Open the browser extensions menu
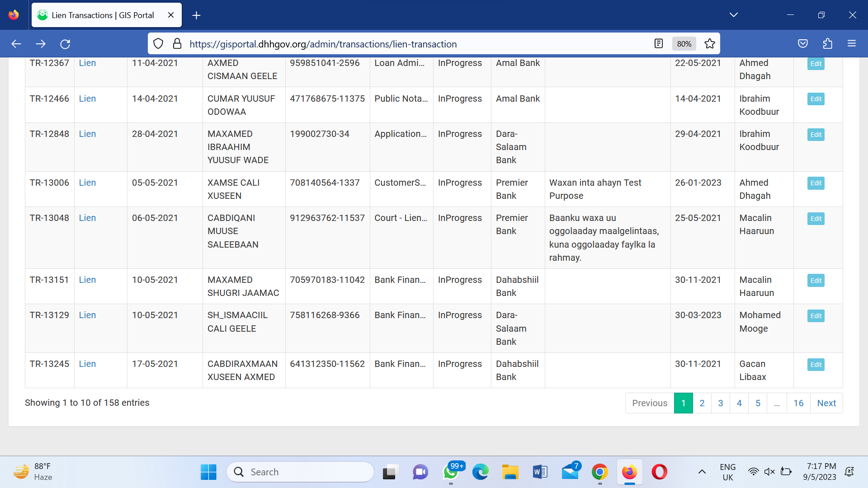This screenshot has height=488, width=868. point(827,44)
